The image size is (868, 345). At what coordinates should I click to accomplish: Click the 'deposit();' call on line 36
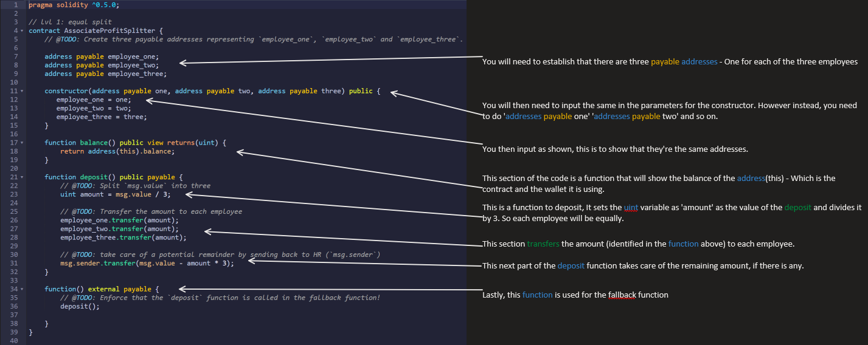[x=80, y=307]
